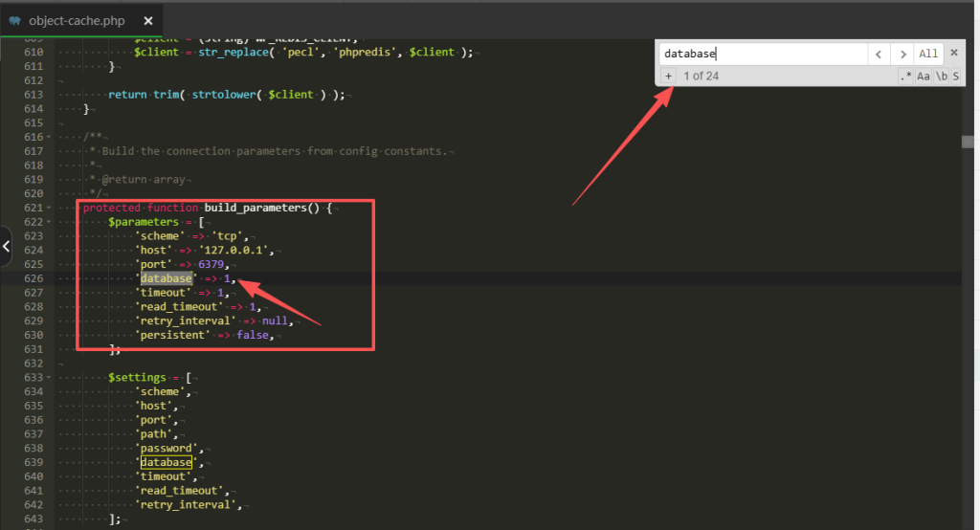Expand replace field with plus button
The width and height of the screenshot is (980, 530).
click(x=668, y=76)
